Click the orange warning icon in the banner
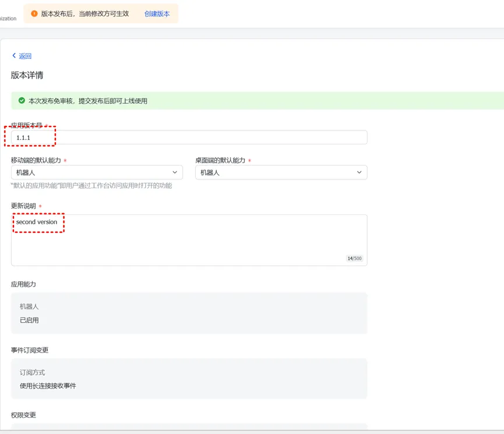Screen dimensions: 504x434 coord(34,13)
